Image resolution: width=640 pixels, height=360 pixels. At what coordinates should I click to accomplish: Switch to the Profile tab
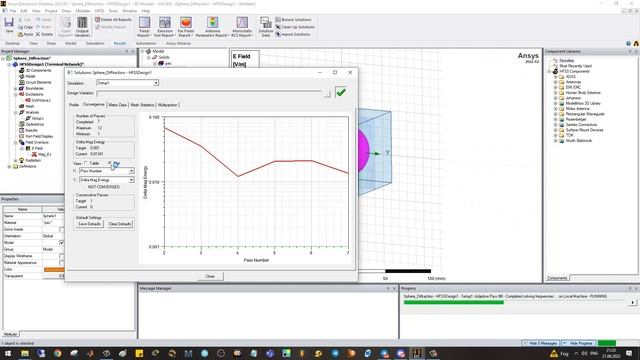(74, 105)
